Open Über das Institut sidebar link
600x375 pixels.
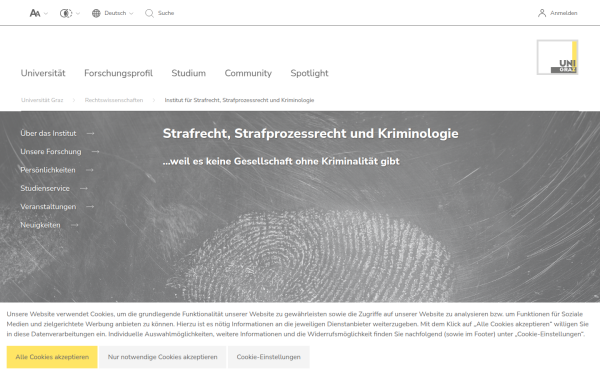48,134
